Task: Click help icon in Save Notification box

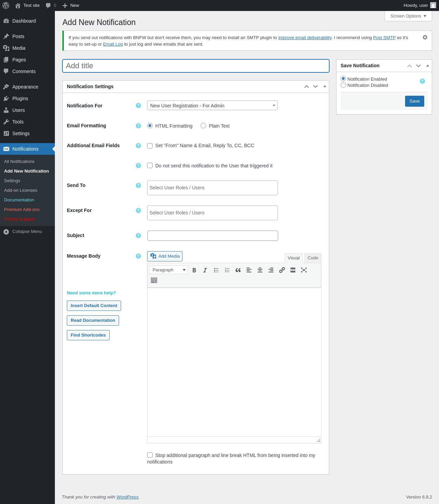Action: point(422,81)
